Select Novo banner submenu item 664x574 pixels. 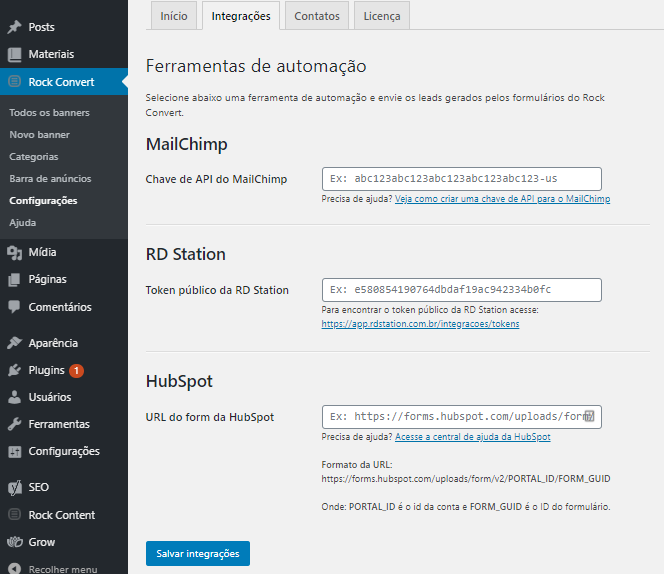pyautogui.click(x=39, y=135)
